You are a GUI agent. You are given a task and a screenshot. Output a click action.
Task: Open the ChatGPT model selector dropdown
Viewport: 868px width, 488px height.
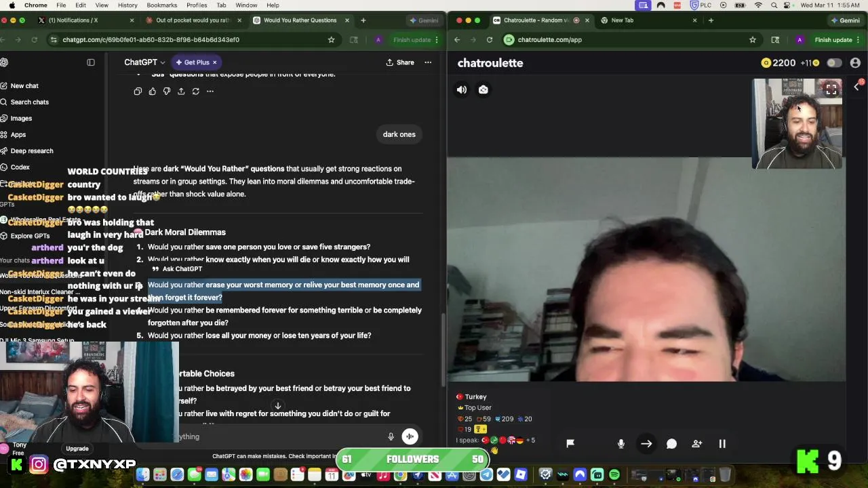point(144,62)
